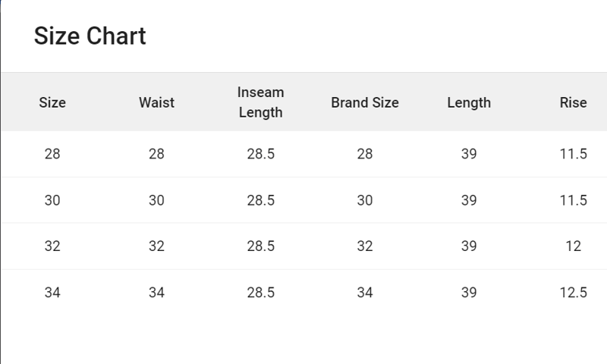Click the Length column header
The width and height of the screenshot is (607, 364).
pos(469,102)
